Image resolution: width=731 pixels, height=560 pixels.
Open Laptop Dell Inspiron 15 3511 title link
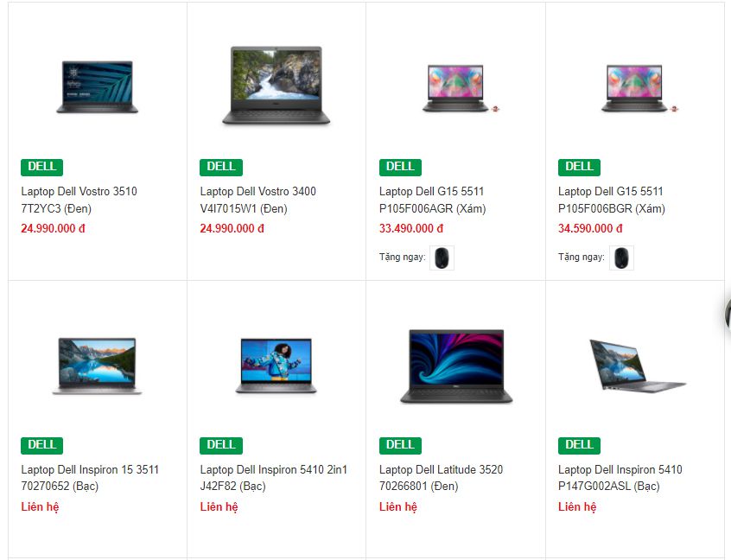point(90,477)
